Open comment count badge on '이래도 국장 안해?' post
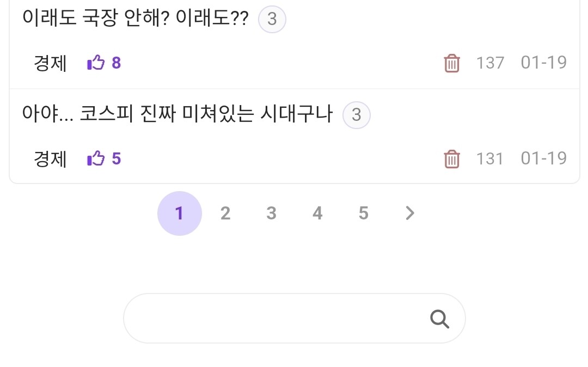 pos(272,20)
